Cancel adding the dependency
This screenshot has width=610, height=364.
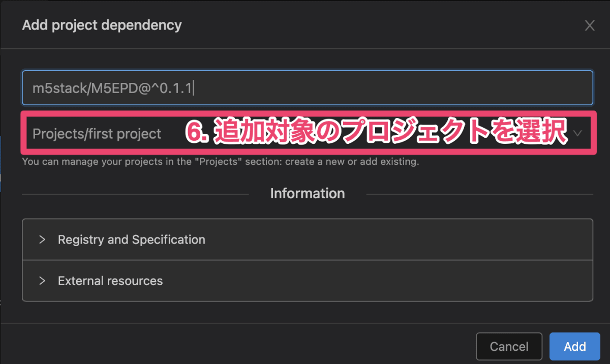tap(509, 347)
